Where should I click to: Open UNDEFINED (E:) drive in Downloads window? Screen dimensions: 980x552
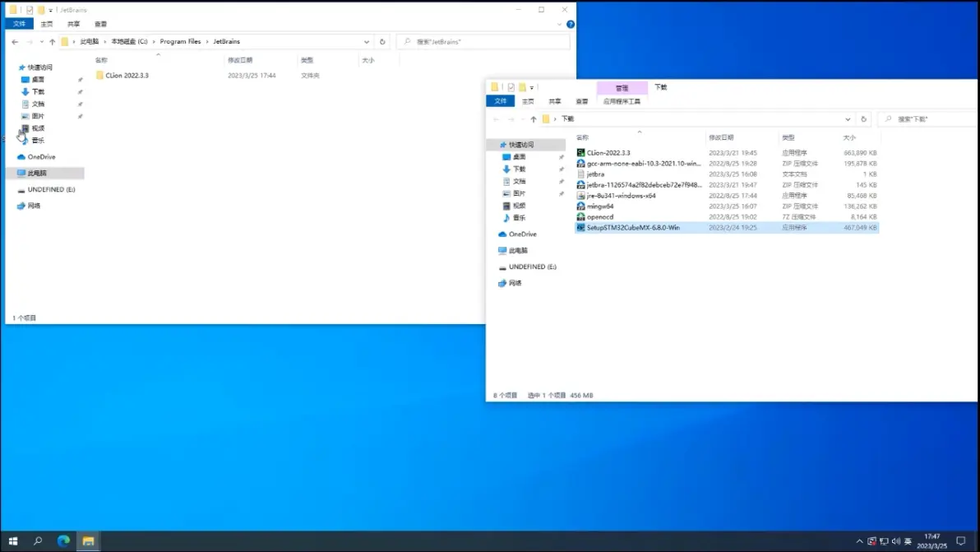[x=533, y=267]
